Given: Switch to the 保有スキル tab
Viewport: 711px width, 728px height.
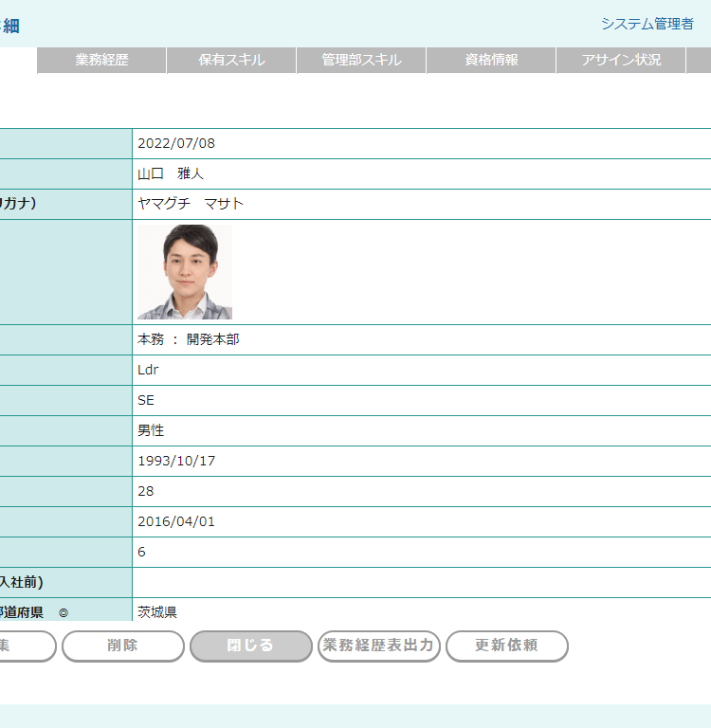Looking at the screenshot, I should (x=231, y=60).
